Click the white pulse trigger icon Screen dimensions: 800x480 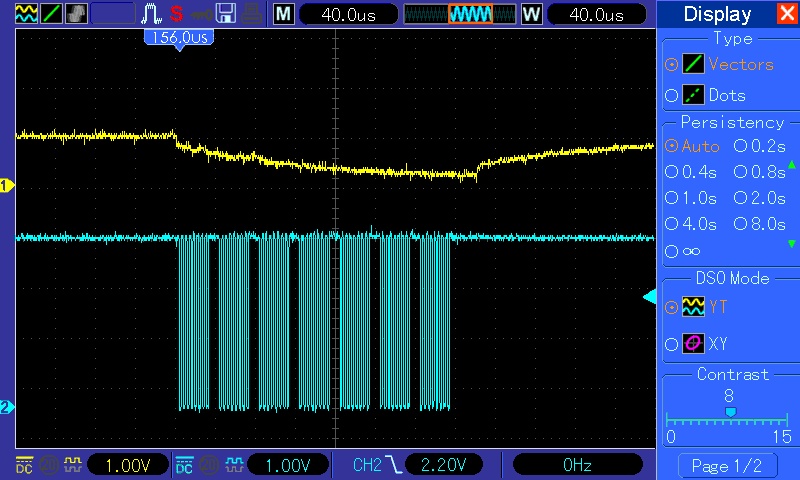pos(151,14)
